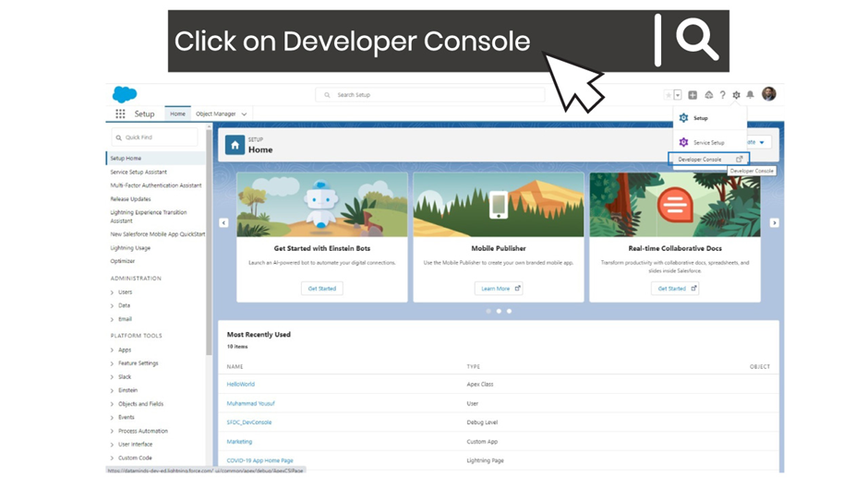Open Lightning Experience Transition Assistant
The height and width of the screenshot is (488, 868).
click(x=149, y=217)
